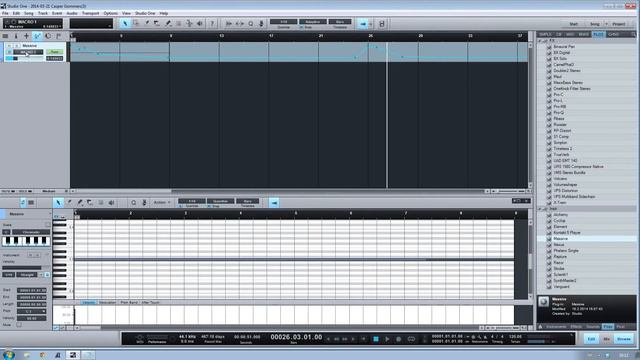Image resolution: width=640 pixels, height=360 pixels.
Task: Switch to the Pitch Bend tab
Action: point(129,302)
